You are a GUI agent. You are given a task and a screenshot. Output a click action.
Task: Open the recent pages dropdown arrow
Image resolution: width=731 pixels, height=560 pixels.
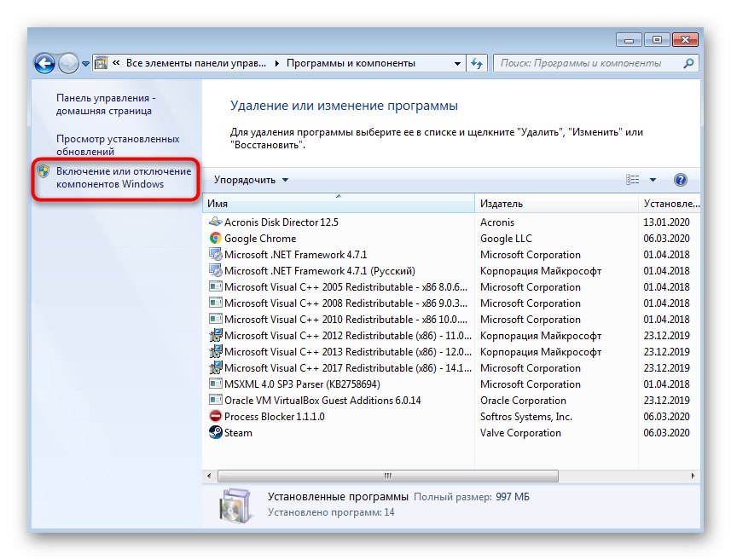tap(86, 64)
